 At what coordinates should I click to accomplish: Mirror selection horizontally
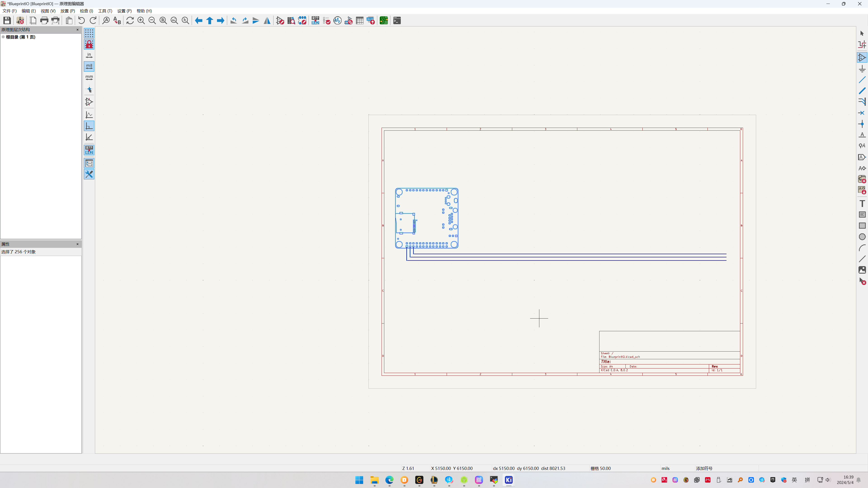coord(267,21)
